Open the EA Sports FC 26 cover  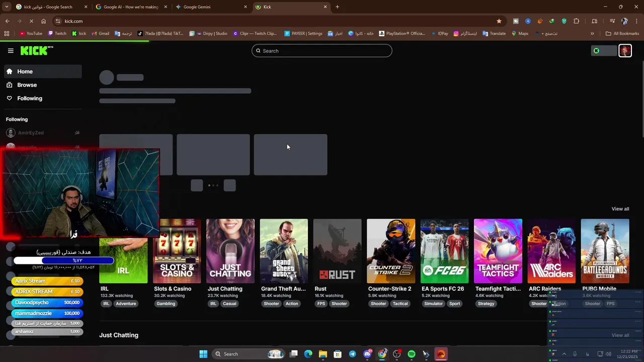tap(444, 251)
